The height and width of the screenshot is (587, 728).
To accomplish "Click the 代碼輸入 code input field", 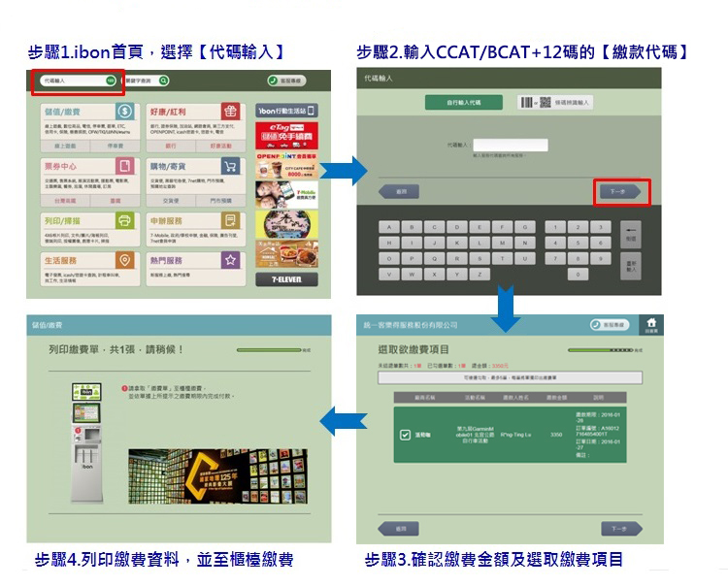I will pos(511,146).
